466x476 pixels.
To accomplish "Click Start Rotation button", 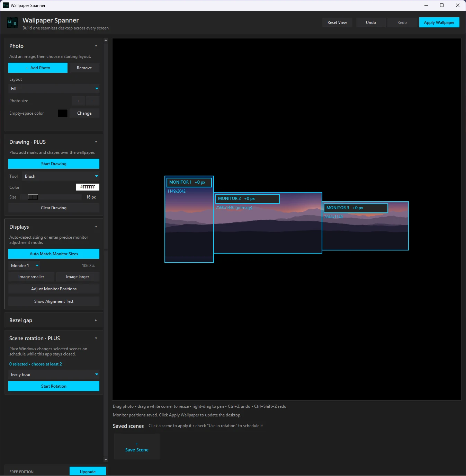I will [54, 386].
